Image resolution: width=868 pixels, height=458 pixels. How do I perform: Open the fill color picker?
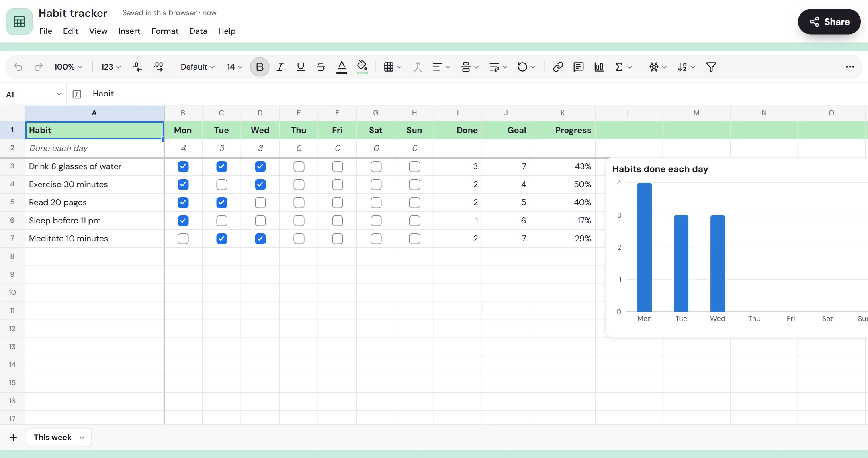click(362, 67)
